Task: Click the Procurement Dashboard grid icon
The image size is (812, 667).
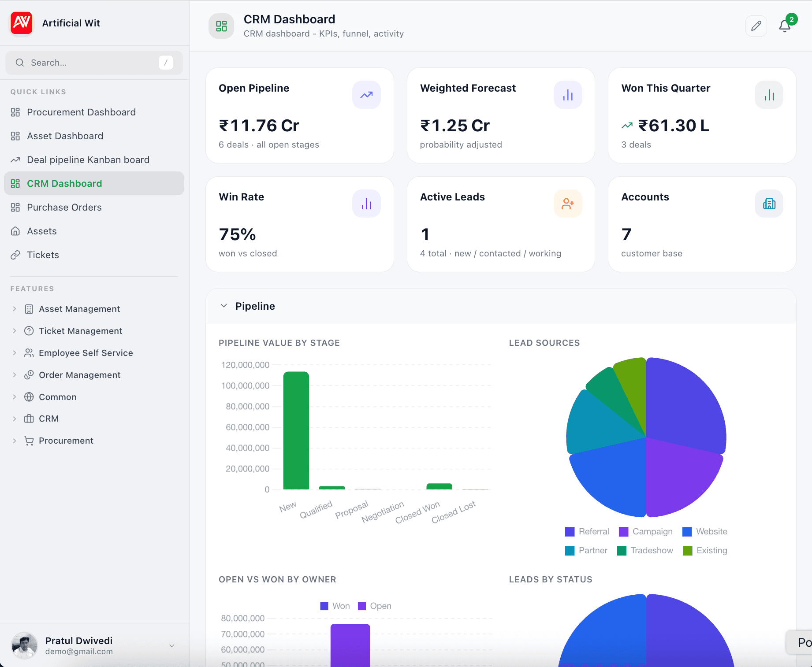Action: pyautogui.click(x=15, y=112)
